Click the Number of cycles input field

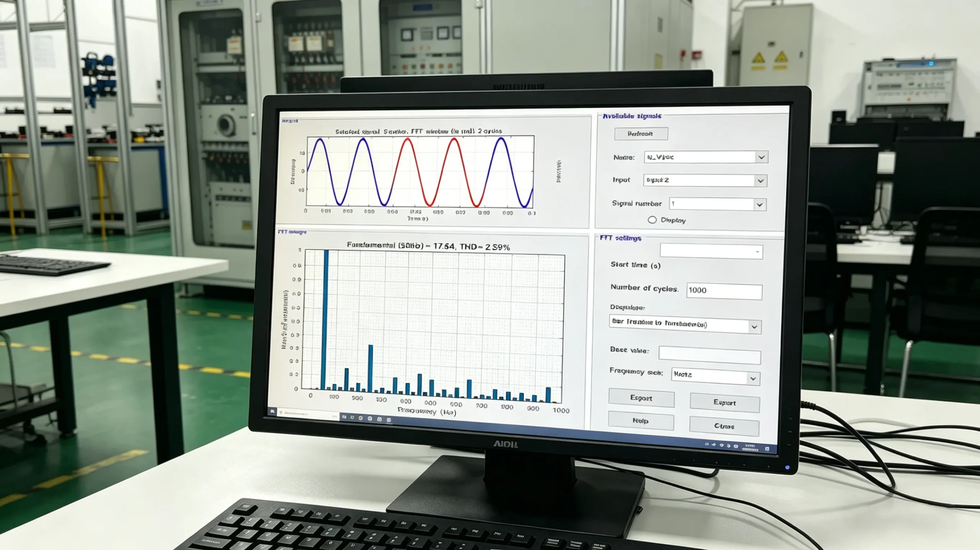pos(725,291)
